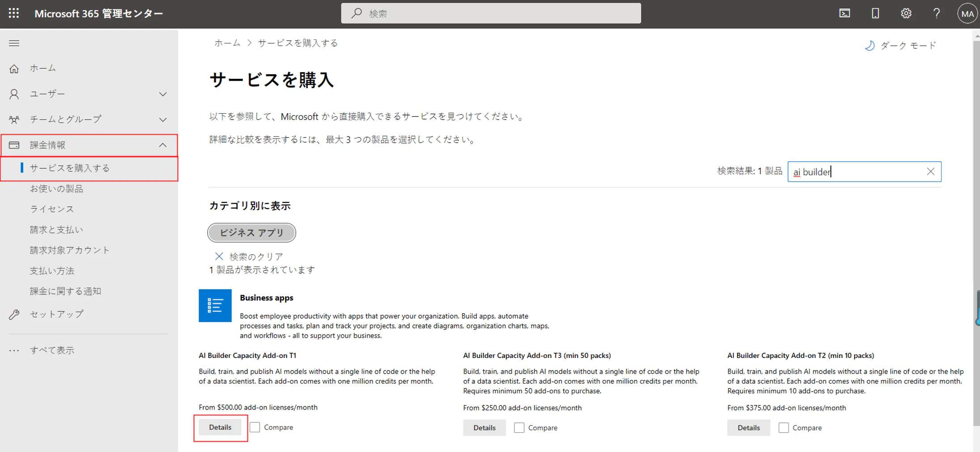Click the サービスを購入 page heading

pos(272,80)
